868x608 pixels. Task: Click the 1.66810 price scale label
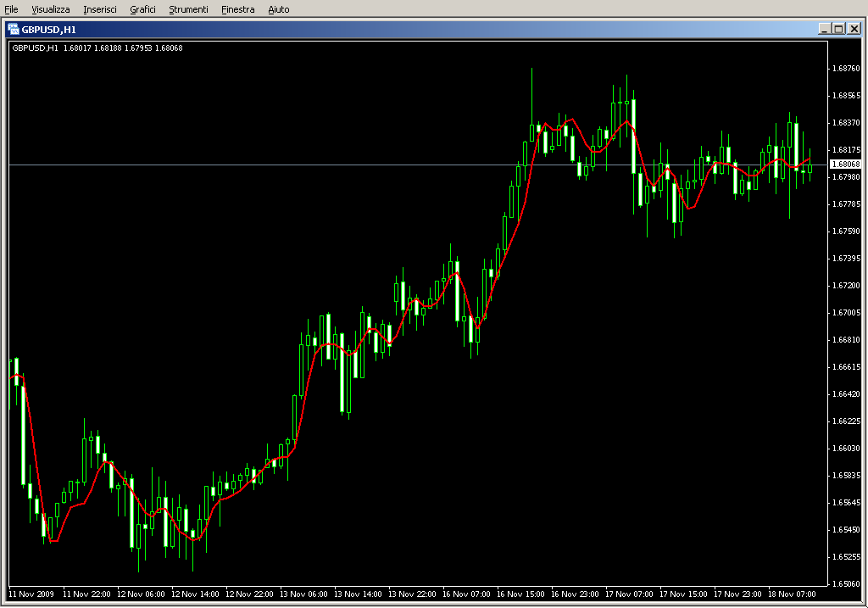[847, 340]
